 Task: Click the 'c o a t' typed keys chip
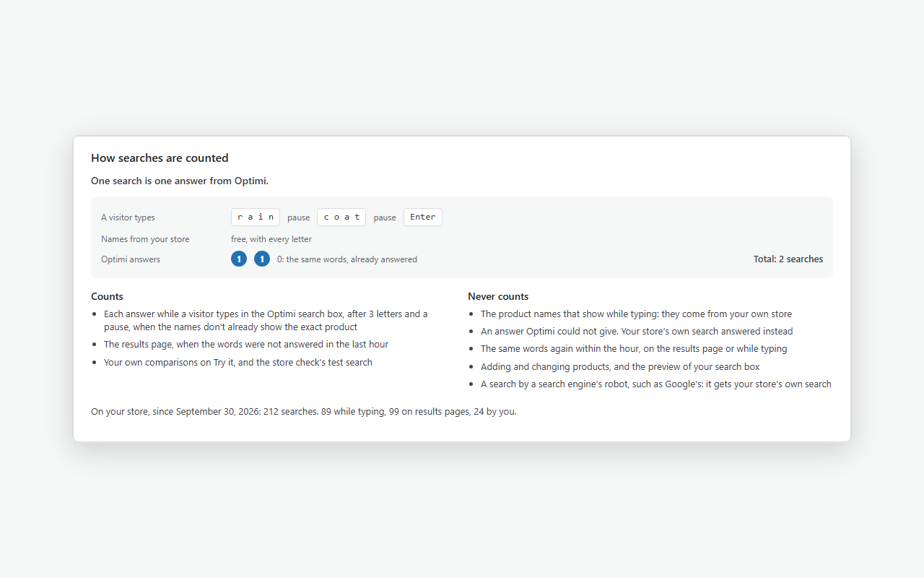click(341, 217)
